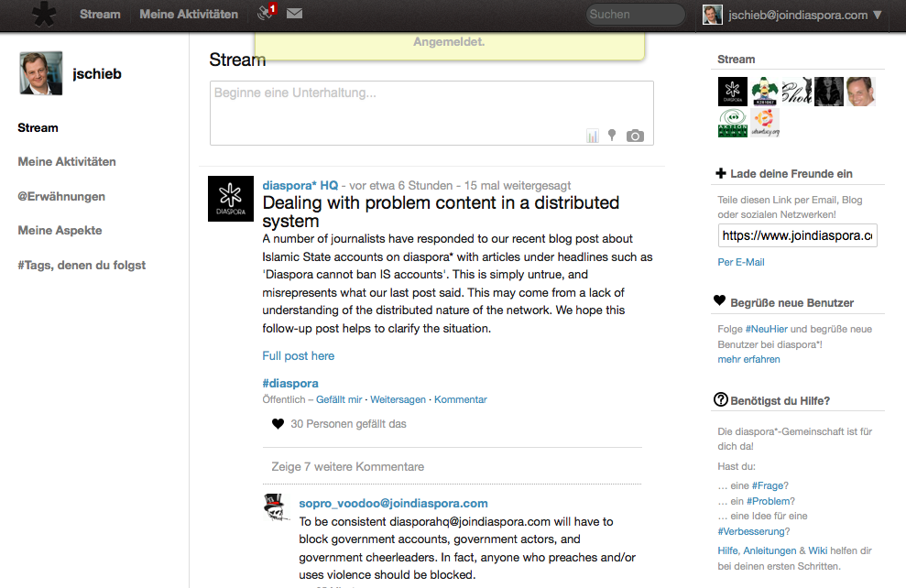
Task: Open Stream in the top navigation bar
Action: 100,15
